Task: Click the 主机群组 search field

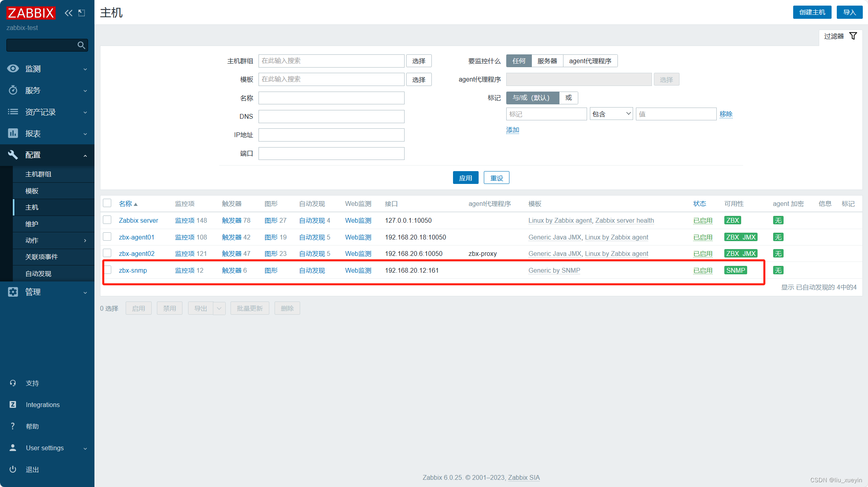Action: (x=331, y=61)
